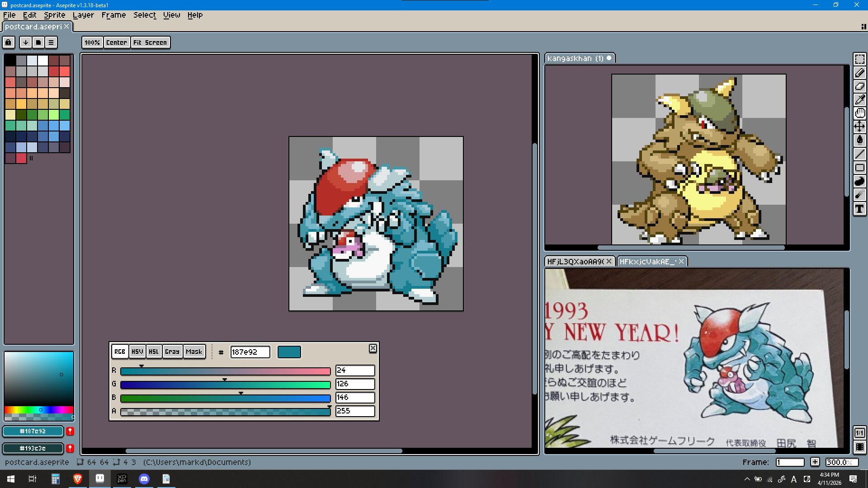Click the background color warning icon
This screenshot has width=868, height=488.
(70, 448)
